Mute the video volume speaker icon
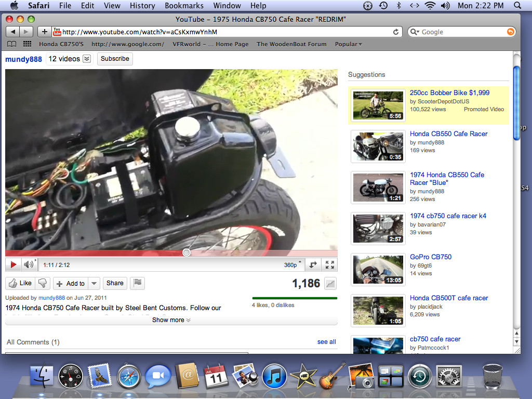This screenshot has width=532, height=399. pos(29,264)
